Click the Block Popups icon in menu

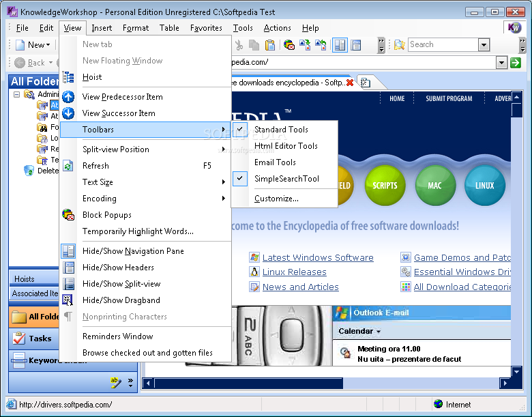click(68, 214)
